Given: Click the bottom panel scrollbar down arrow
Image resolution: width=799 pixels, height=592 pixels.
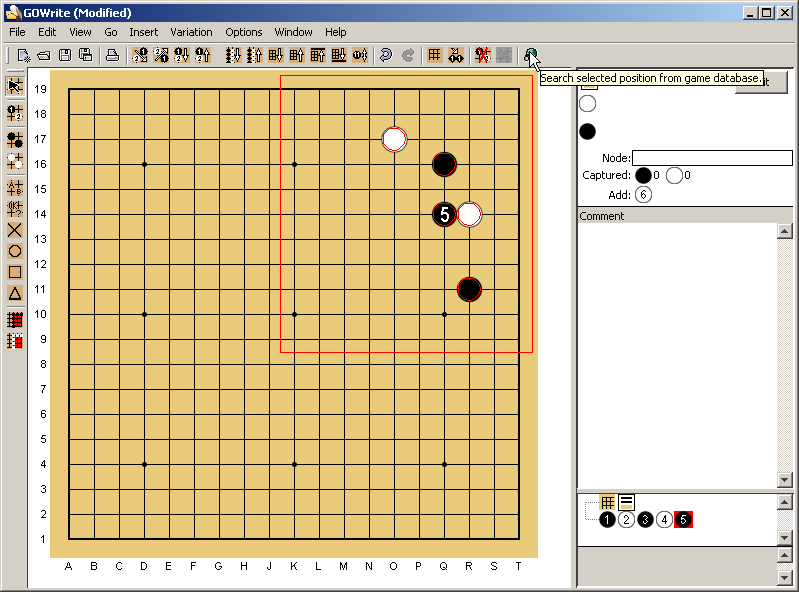Looking at the screenshot, I should 785,578.
